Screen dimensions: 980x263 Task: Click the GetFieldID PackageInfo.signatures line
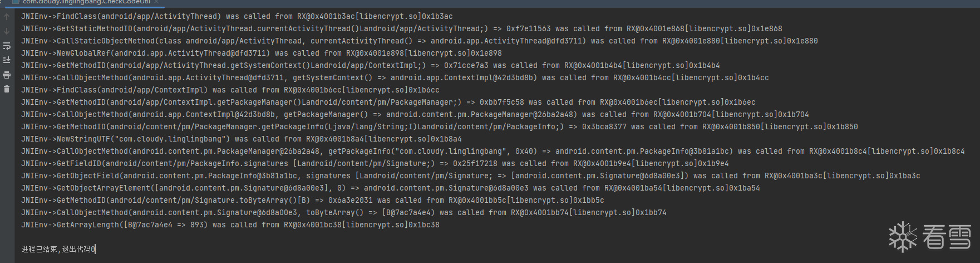coord(375,164)
